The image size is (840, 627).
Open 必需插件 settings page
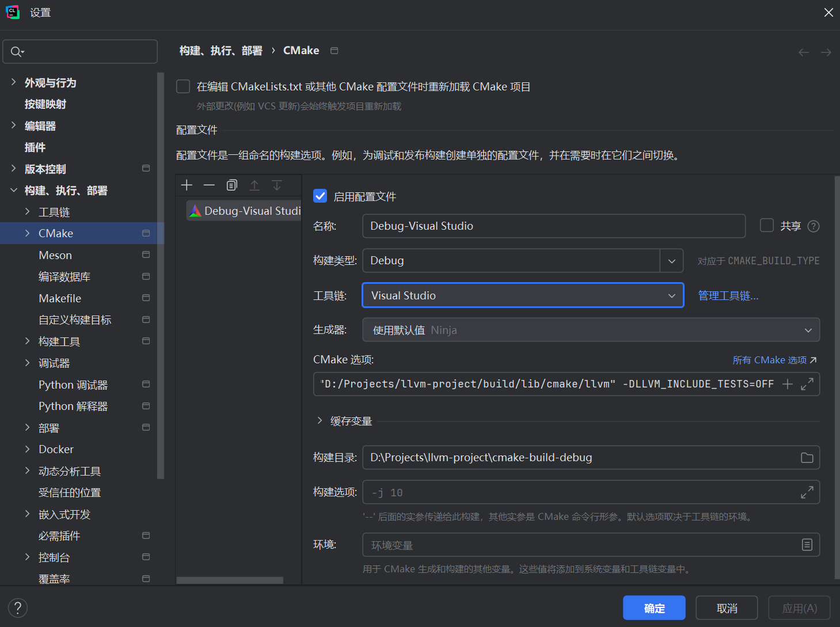pos(59,536)
